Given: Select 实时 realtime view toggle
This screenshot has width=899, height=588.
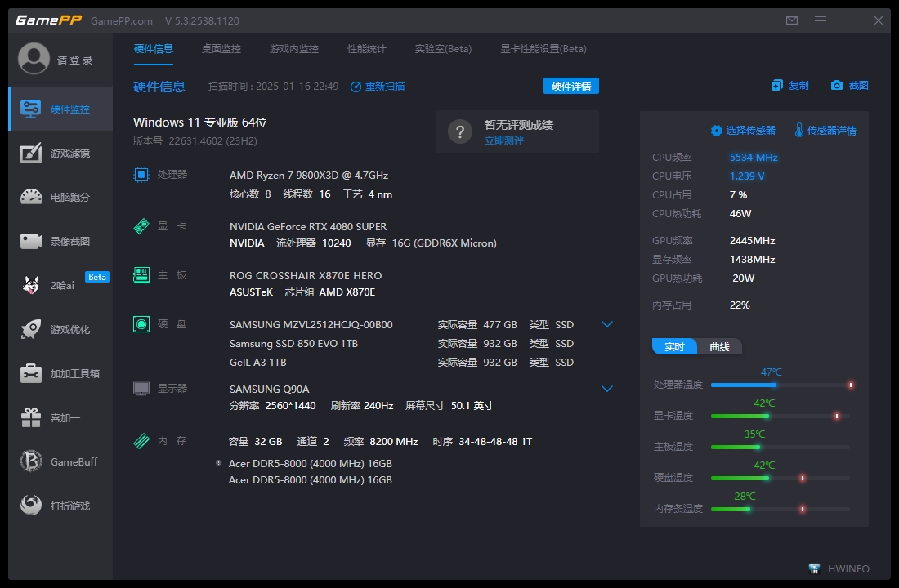Looking at the screenshot, I should click(674, 347).
